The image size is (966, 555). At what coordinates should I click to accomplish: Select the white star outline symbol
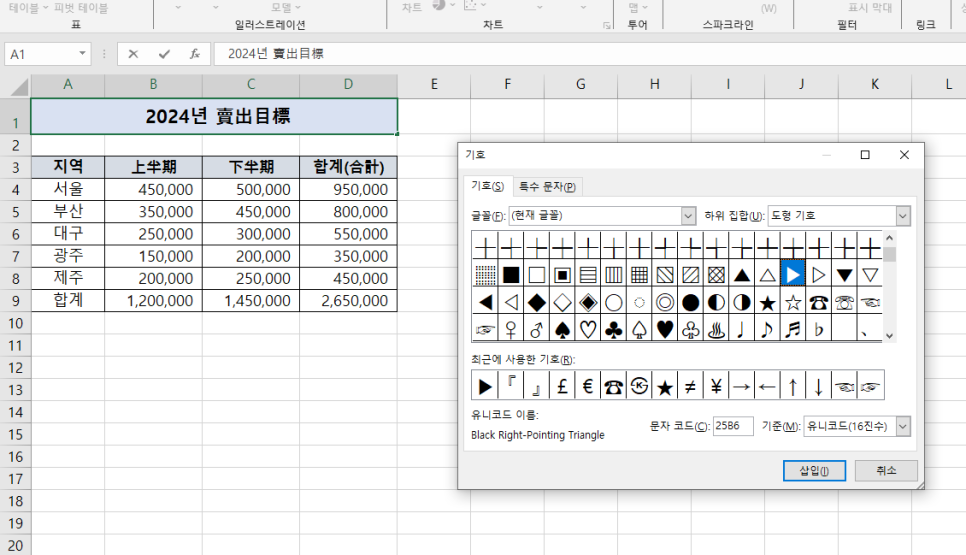(x=793, y=302)
